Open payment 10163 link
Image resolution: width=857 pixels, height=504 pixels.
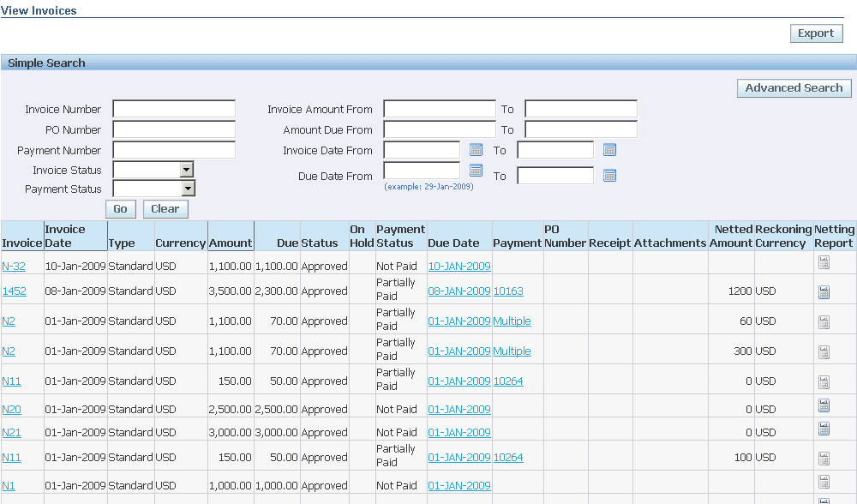pyautogui.click(x=508, y=291)
